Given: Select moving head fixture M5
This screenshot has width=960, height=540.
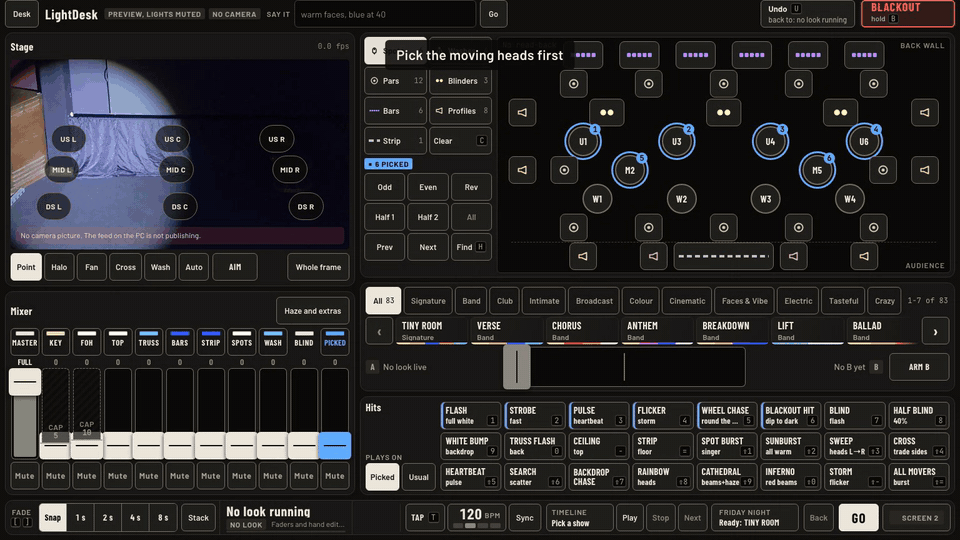Looking at the screenshot, I should coord(817,170).
